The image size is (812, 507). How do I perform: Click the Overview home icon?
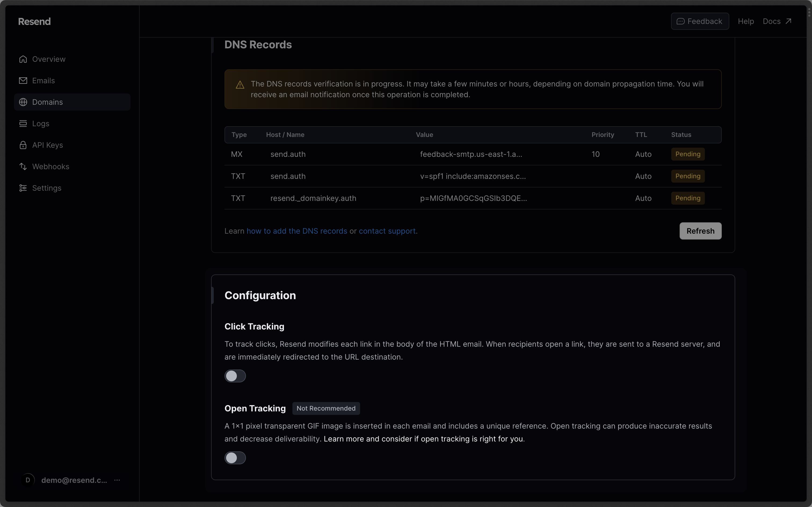tap(23, 59)
